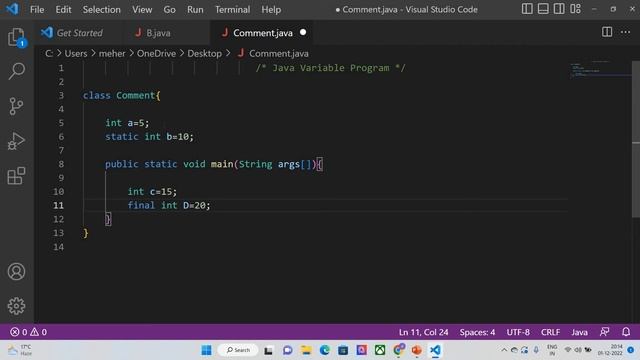The image size is (640, 360).
Task: Click the Java Variable Program comment
Action: 331,68
